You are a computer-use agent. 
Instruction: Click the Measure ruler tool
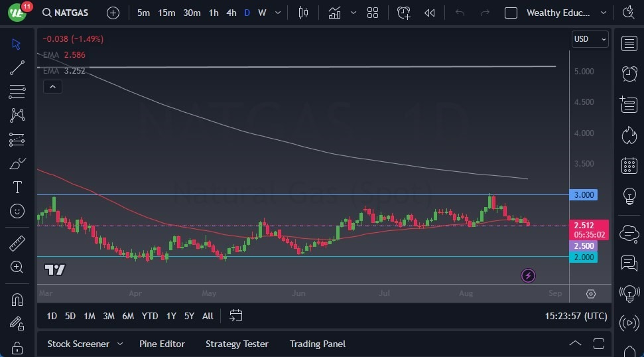(x=17, y=244)
